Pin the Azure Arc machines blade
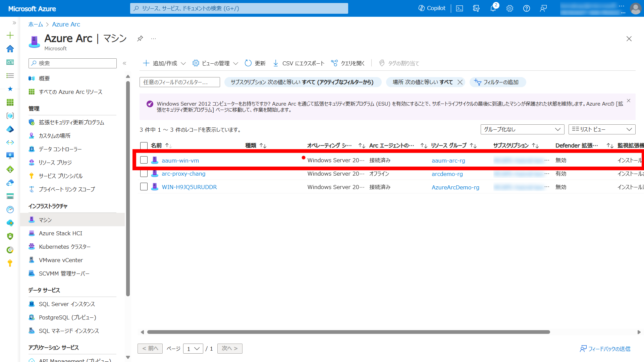This screenshot has height=362, width=644. click(x=140, y=39)
